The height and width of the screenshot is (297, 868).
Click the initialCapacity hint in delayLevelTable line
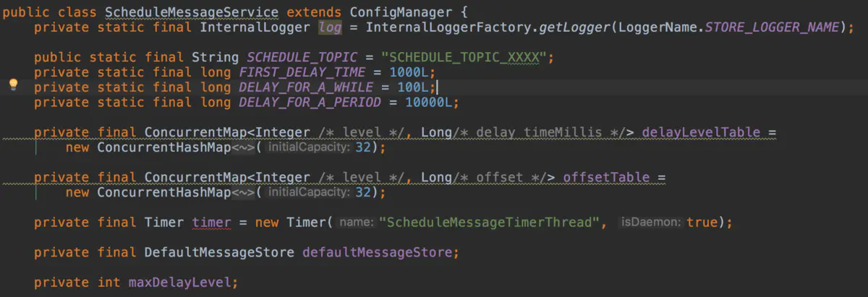310,147
